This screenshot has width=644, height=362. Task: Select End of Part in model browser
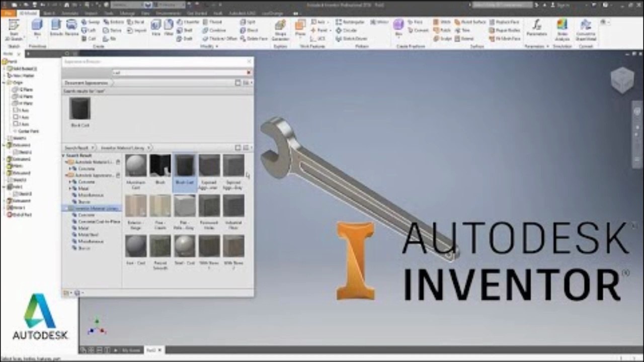pos(20,214)
